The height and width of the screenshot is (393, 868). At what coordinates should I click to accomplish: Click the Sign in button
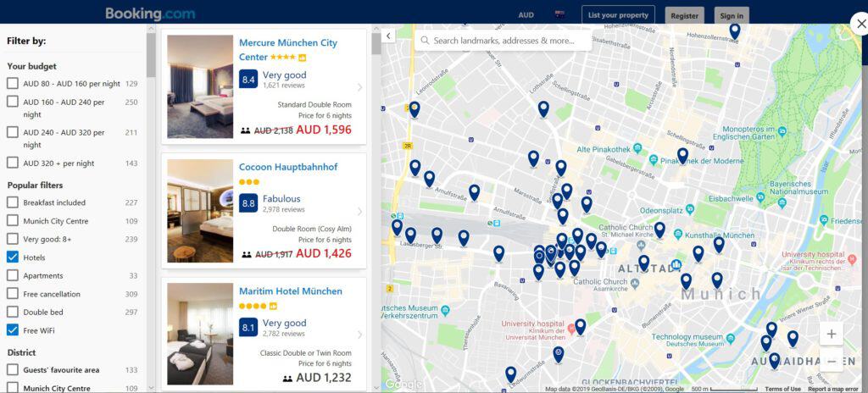(x=732, y=15)
